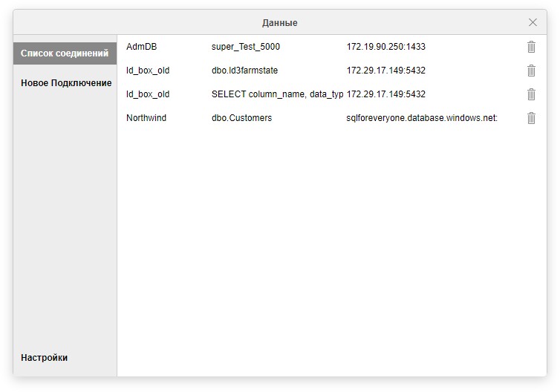Click the server address in the SELECT query row
Screen dimensions: 560x392
pyautogui.click(x=386, y=94)
